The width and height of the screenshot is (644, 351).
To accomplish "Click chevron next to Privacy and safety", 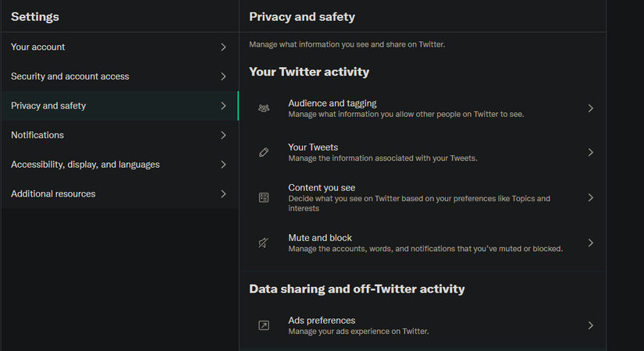I will 223,106.
